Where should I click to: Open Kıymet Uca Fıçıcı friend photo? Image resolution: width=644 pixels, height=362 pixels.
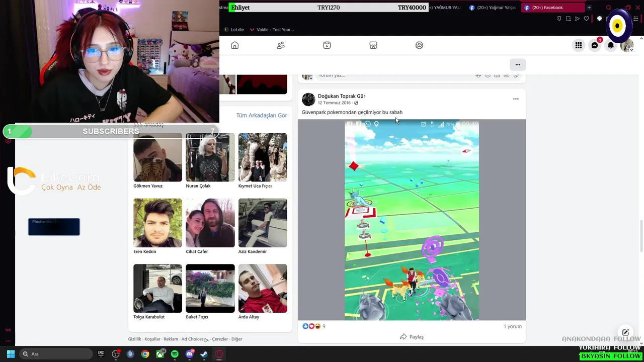tap(263, 157)
